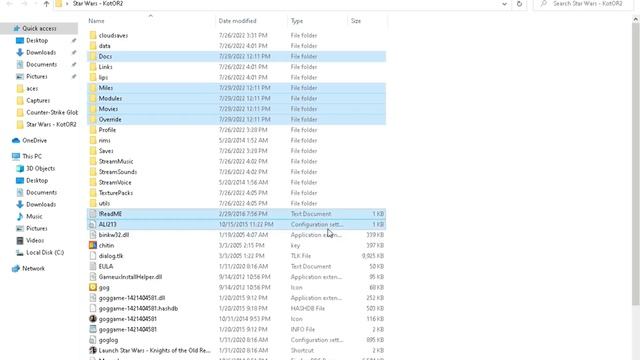Select the binkw32.dll file icon
This screenshot has width=640, height=360.
pos(93,235)
